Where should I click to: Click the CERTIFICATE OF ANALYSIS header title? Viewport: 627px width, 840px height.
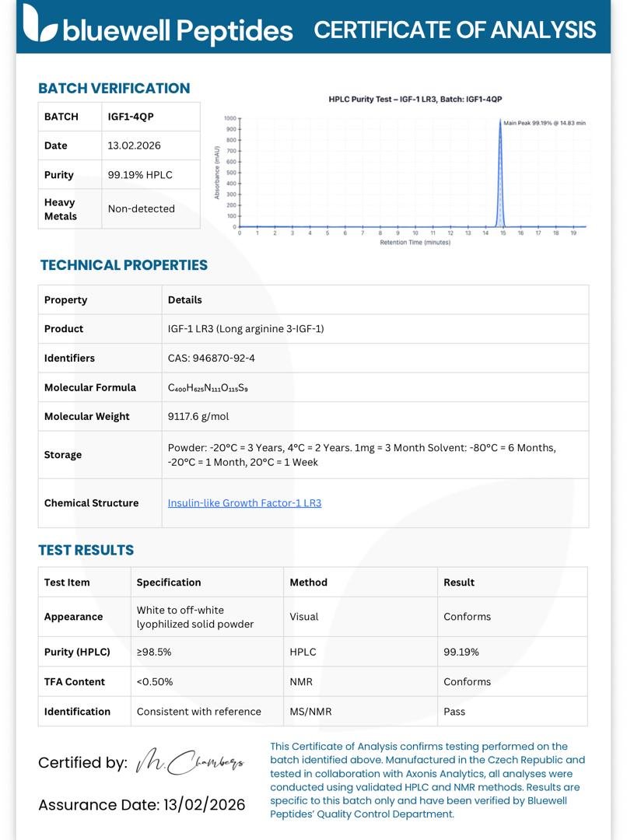(x=454, y=30)
